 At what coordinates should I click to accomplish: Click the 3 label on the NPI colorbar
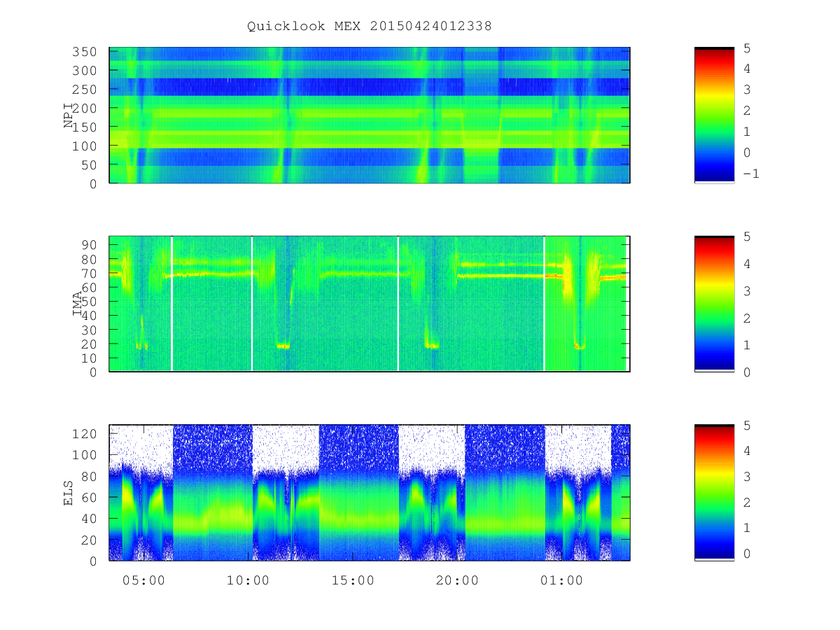746,90
